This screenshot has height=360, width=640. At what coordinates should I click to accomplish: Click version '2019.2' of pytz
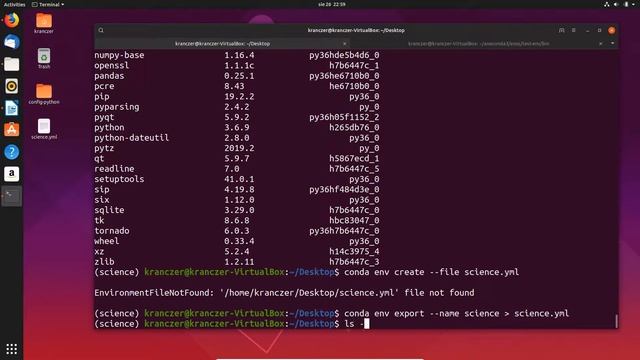click(x=239, y=148)
